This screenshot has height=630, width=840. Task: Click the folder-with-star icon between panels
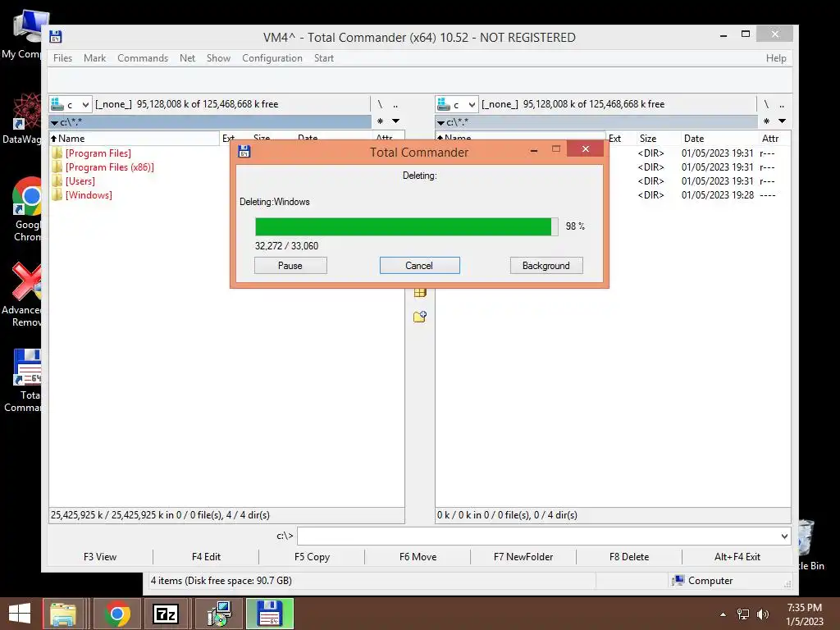[420, 317]
